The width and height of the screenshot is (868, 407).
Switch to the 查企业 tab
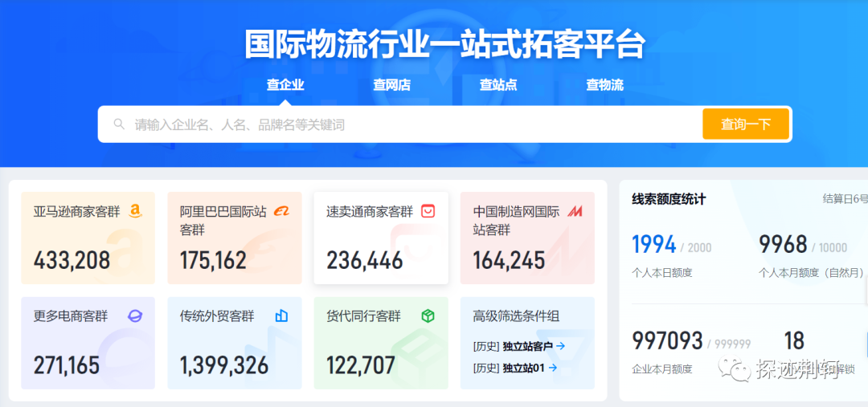(x=285, y=84)
